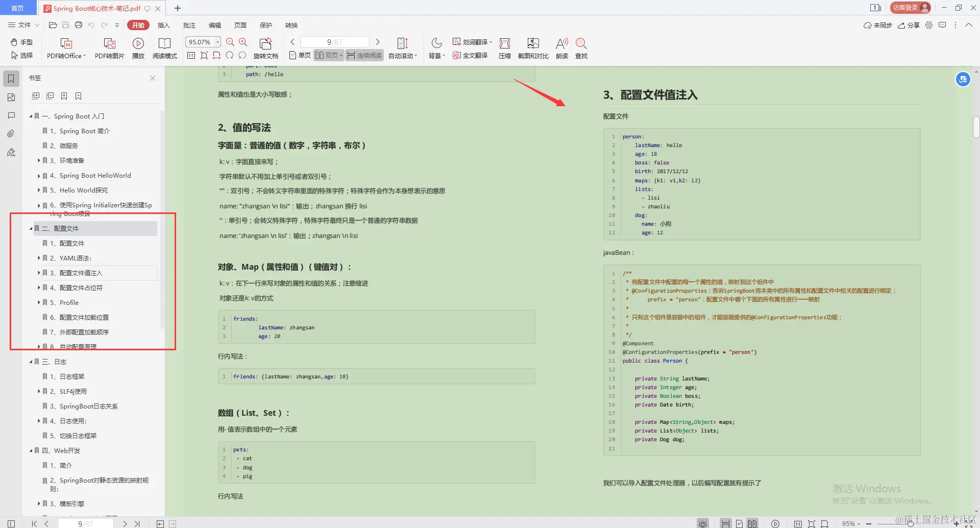The image size is (980, 528).
Task: Expand the 5、Profile bookmark
Action: click(39, 303)
